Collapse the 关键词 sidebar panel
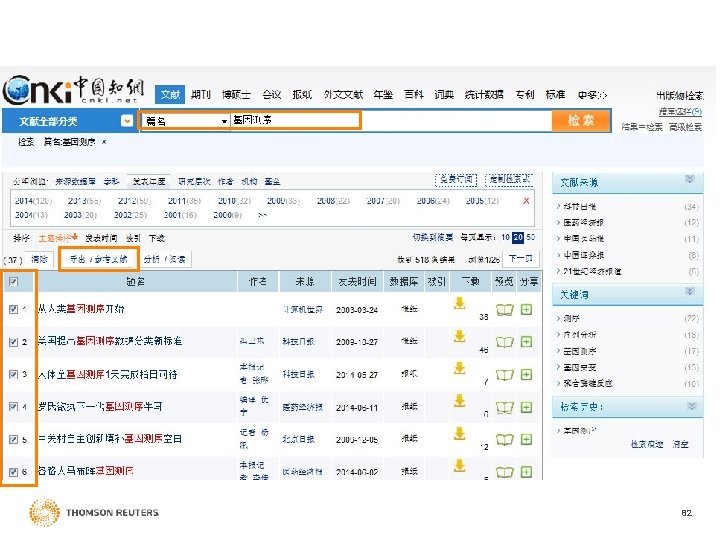Image resolution: width=720 pixels, height=540 pixels. pyautogui.click(x=690, y=292)
